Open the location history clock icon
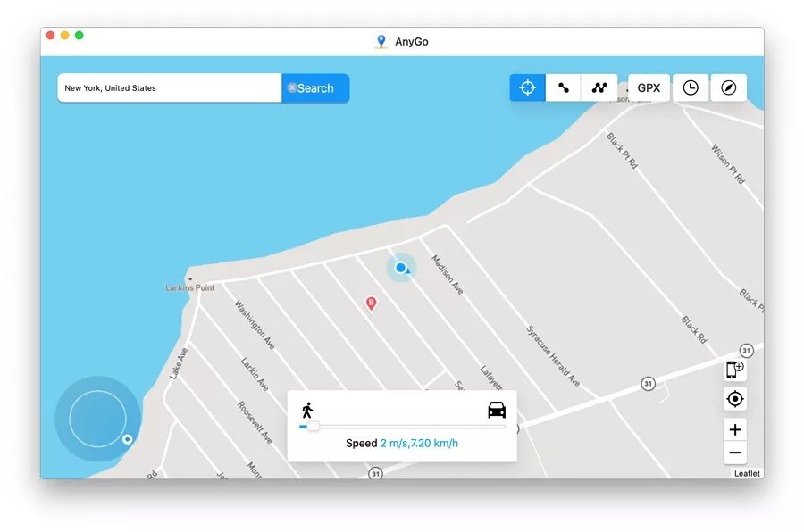 tap(691, 87)
